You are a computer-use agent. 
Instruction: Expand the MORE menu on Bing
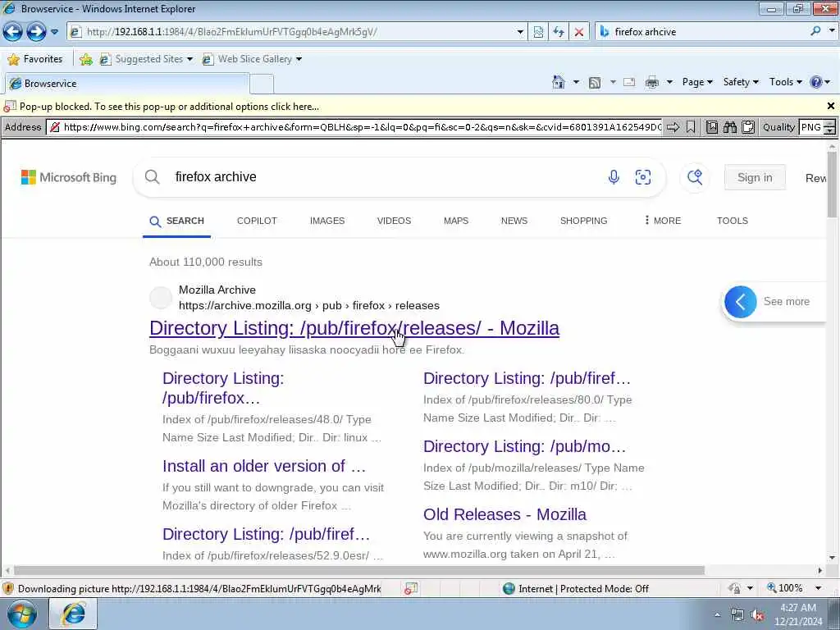click(x=663, y=221)
